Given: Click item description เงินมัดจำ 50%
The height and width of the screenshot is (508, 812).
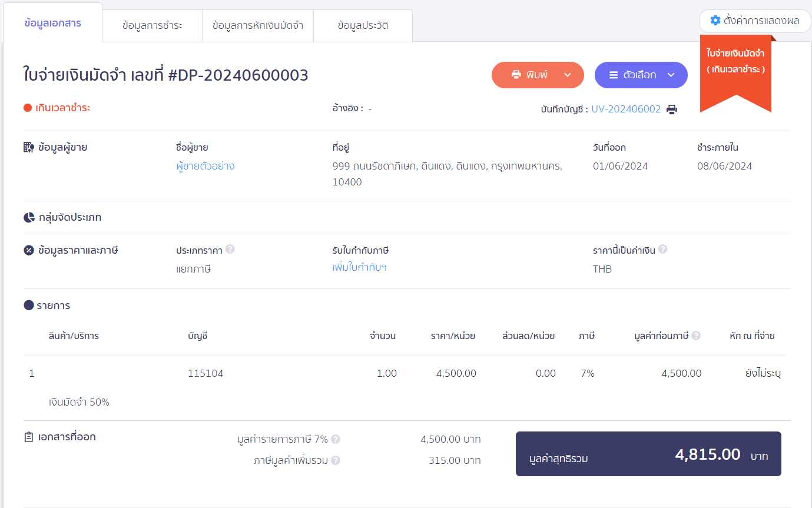Looking at the screenshot, I should click(79, 403).
